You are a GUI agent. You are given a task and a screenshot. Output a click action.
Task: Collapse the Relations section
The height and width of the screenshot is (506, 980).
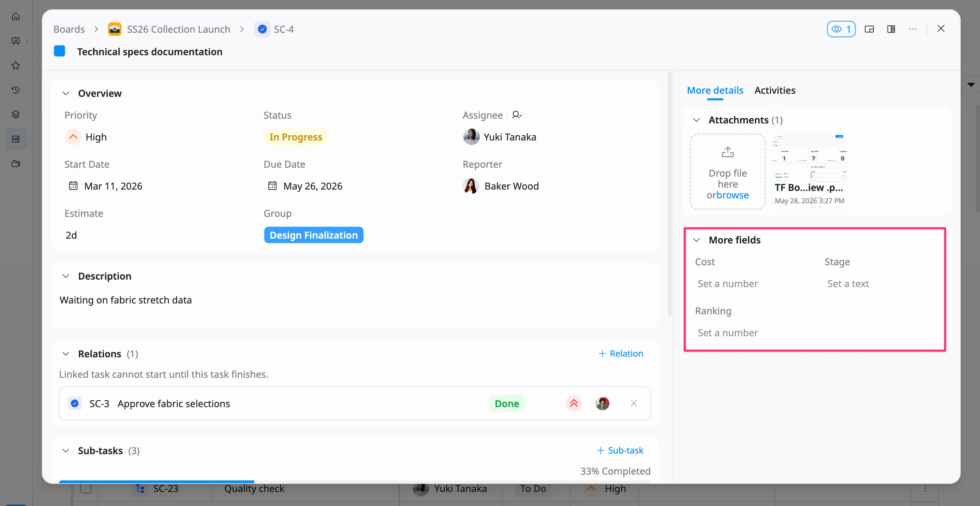[x=66, y=354]
